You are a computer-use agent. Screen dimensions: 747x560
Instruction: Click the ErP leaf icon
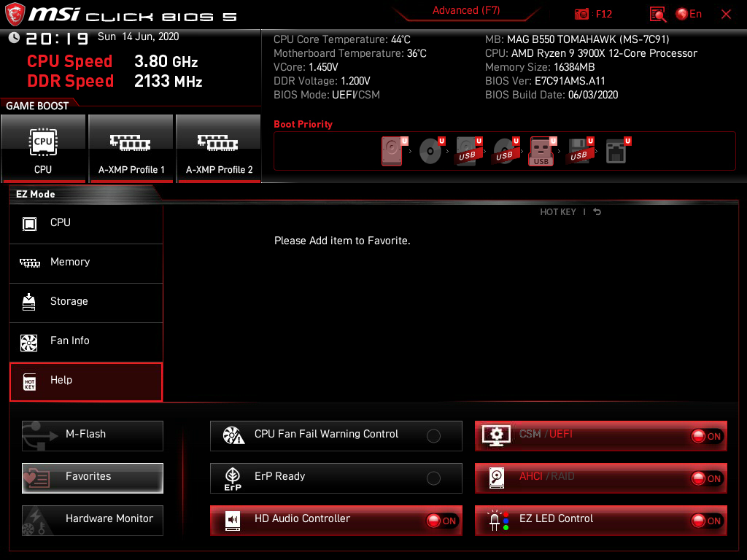point(233,478)
